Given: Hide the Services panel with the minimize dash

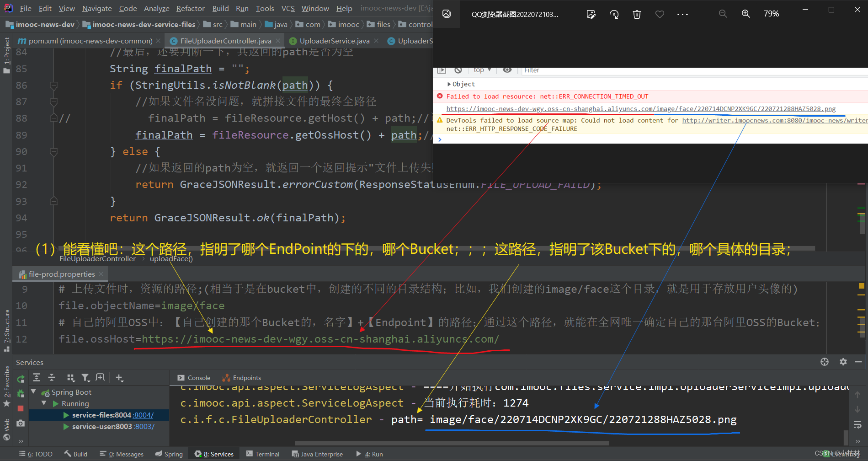Looking at the screenshot, I should (x=858, y=362).
